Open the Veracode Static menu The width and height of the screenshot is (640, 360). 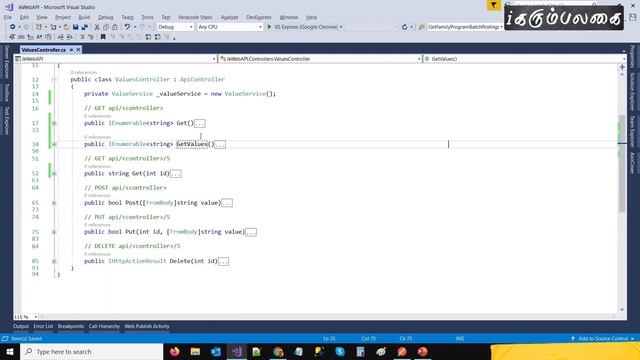tap(195, 18)
